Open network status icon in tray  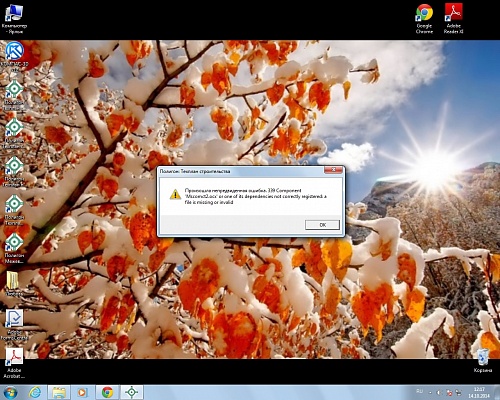pyautogui.click(x=459, y=393)
